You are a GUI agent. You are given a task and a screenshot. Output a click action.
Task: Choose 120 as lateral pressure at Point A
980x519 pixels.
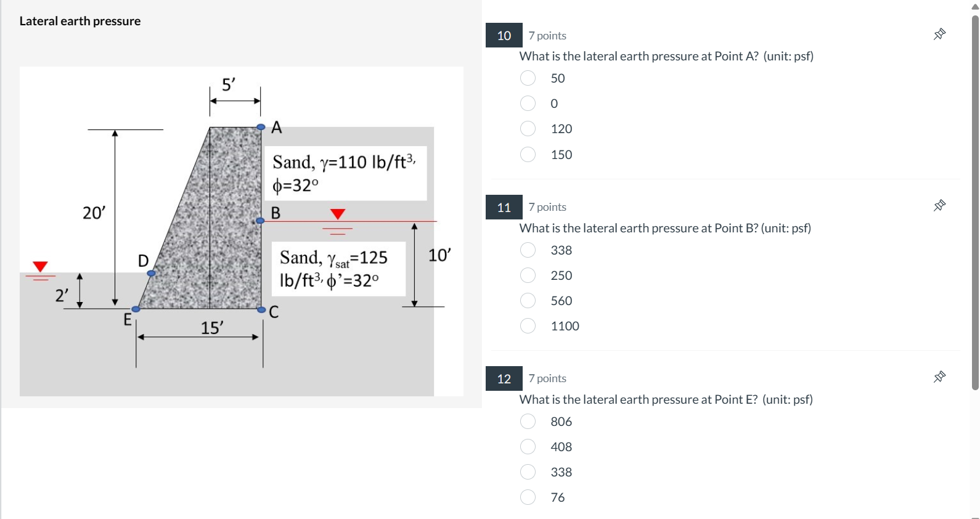[528, 129]
